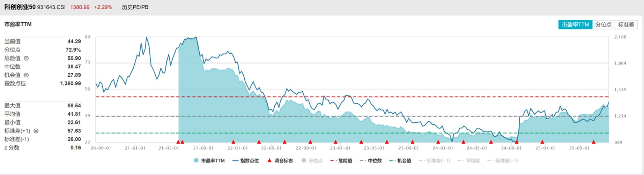Image resolution: width=644 pixels, height=175 pixels.
Task: Open settings gear beside 危险值
Action: pyautogui.click(x=26, y=58)
